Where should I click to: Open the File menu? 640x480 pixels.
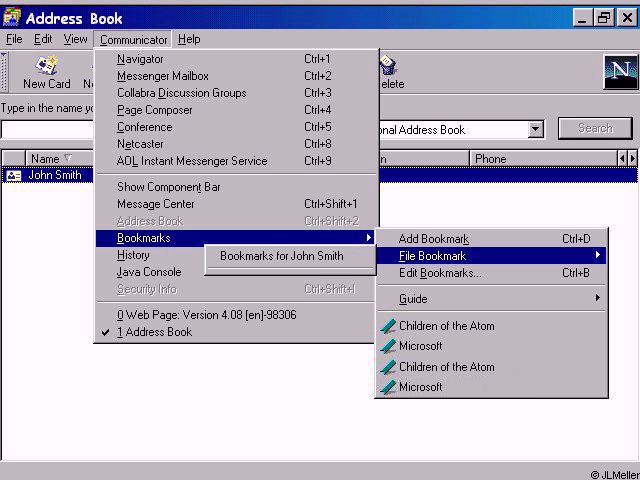point(14,39)
